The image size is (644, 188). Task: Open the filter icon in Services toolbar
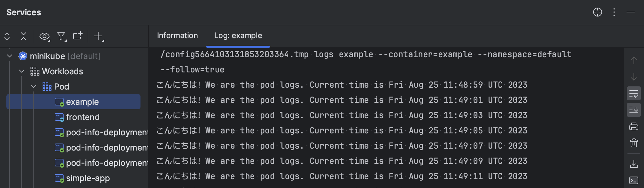pos(61,36)
